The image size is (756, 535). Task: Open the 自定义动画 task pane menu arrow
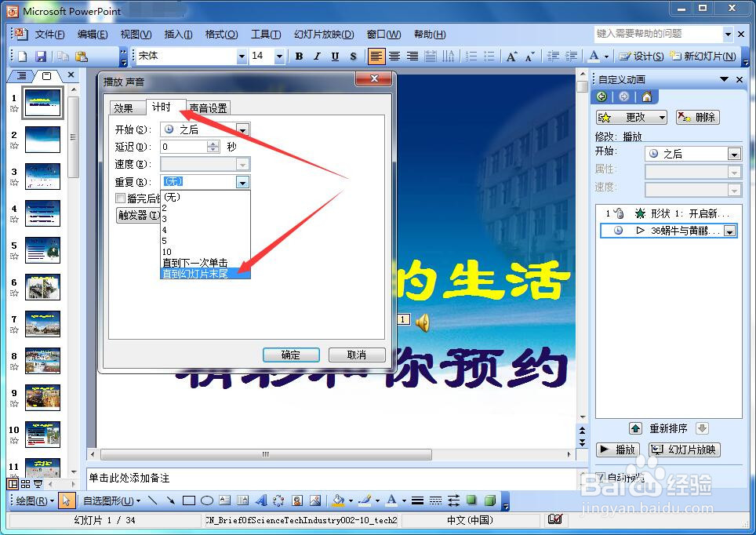[724, 79]
